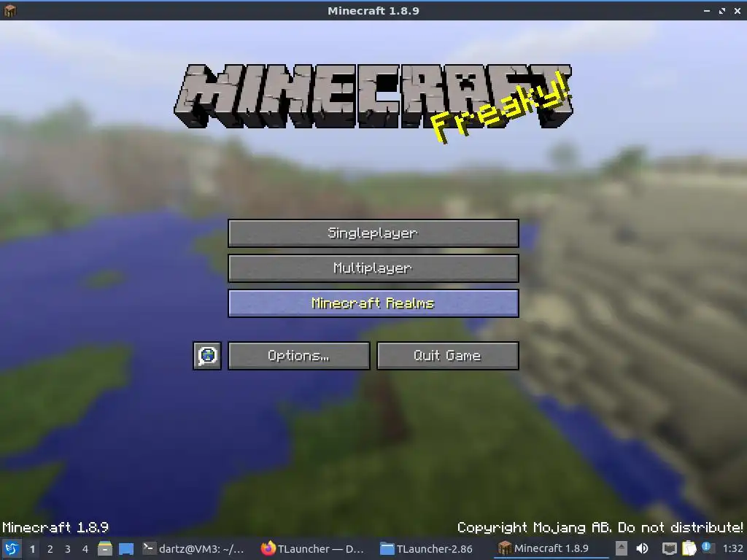
Task: Open the clipboard manager tray icon
Action: pos(689,548)
